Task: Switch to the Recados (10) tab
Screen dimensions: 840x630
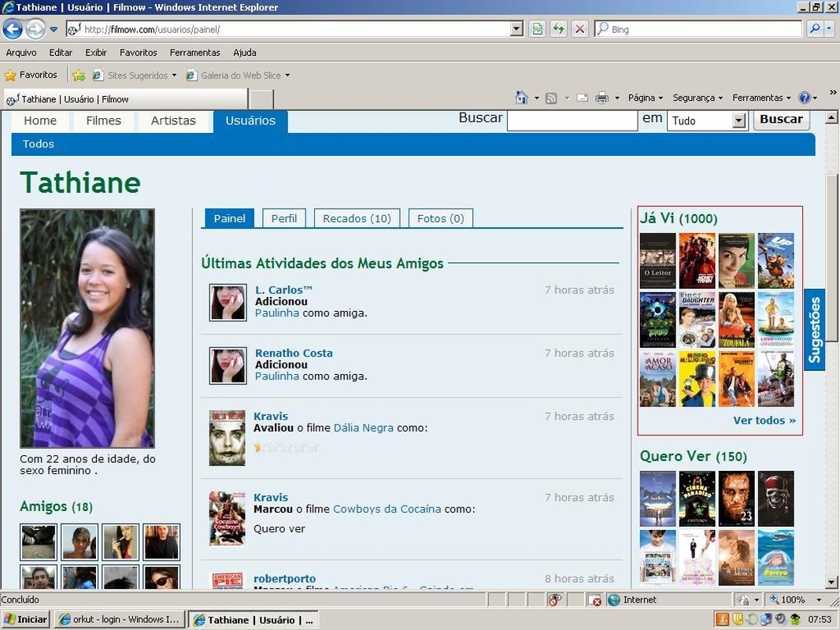Action: [357, 219]
